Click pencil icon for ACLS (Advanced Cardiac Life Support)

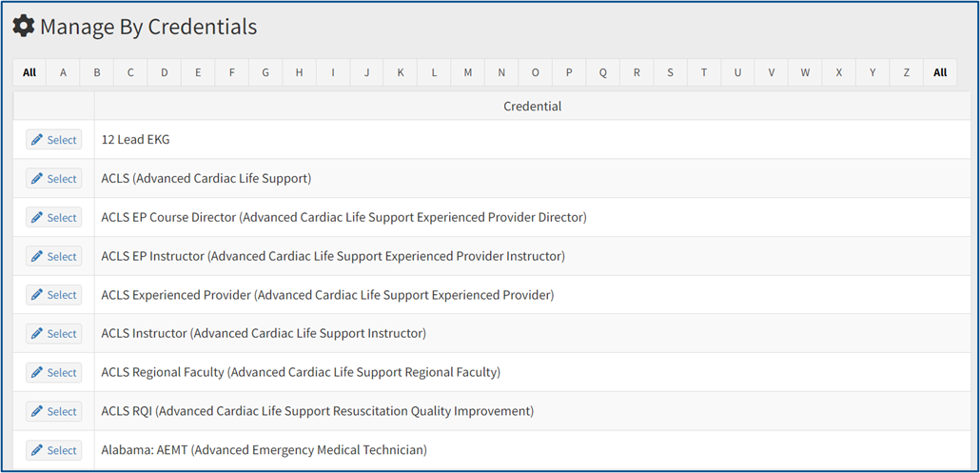click(x=37, y=179)
